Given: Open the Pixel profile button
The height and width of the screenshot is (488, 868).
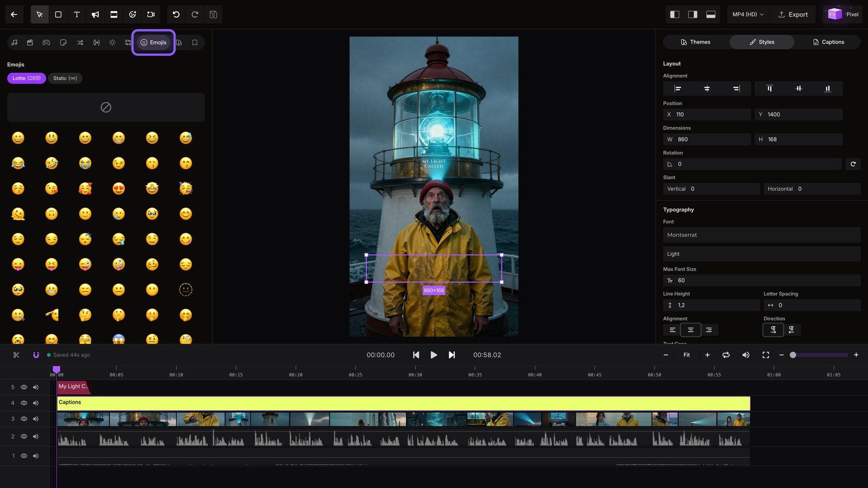Looking at the screenshot, I should point(843,15).
